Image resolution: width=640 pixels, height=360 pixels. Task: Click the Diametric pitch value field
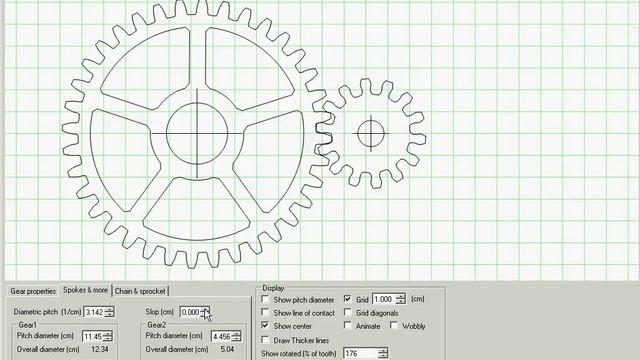(x=94, y=312)
